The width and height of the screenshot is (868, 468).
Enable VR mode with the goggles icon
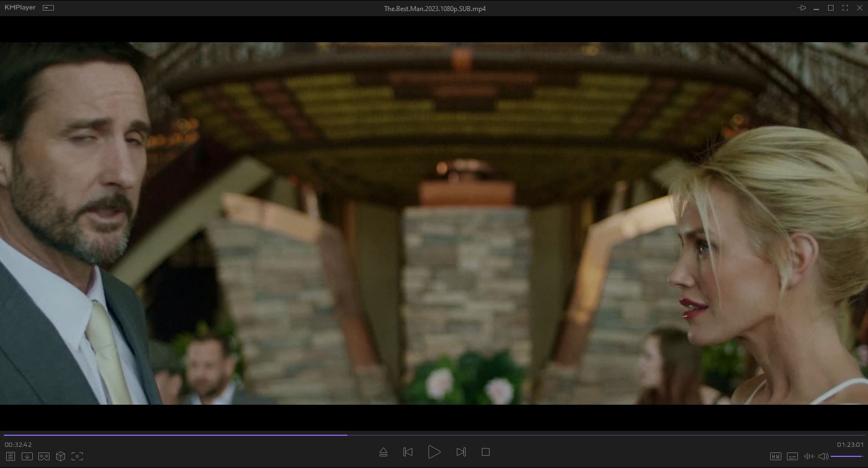click(x=44, y=456)
